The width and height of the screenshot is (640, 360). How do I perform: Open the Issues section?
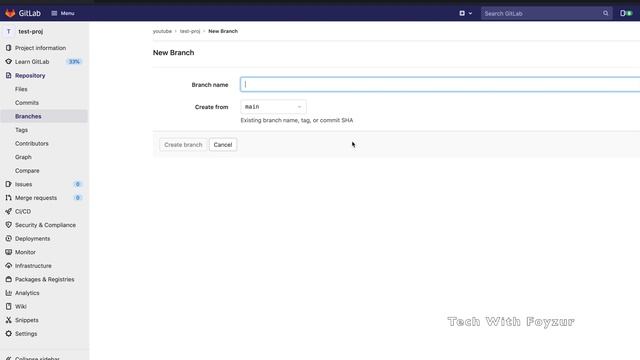[x=24, y=184]
